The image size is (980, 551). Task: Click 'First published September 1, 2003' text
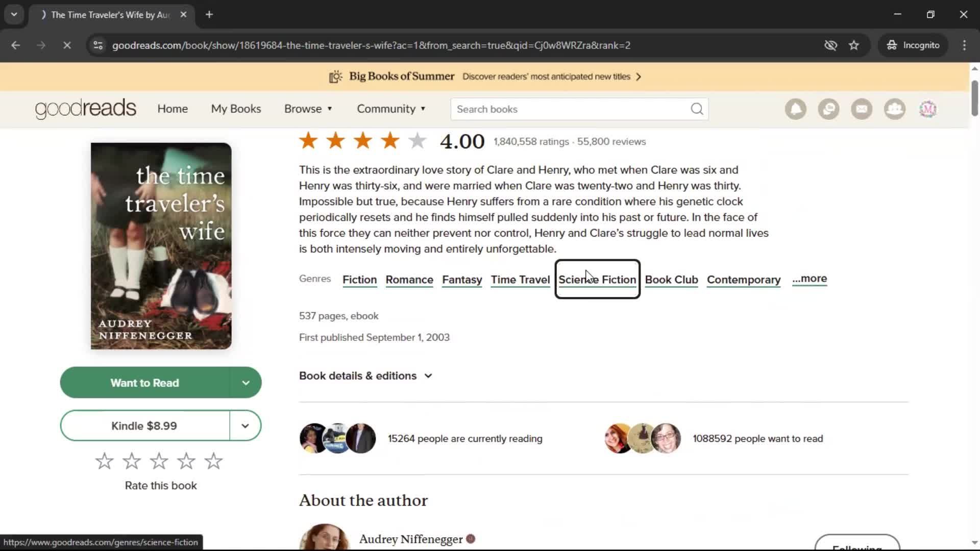coord(374,338)
